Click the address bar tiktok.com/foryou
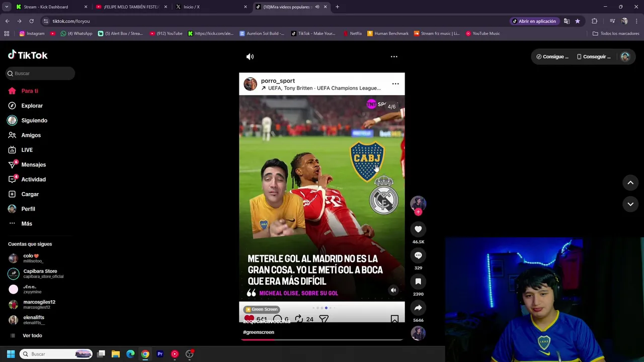The height and width of the screenshot is (362, 644). point(71,21)
